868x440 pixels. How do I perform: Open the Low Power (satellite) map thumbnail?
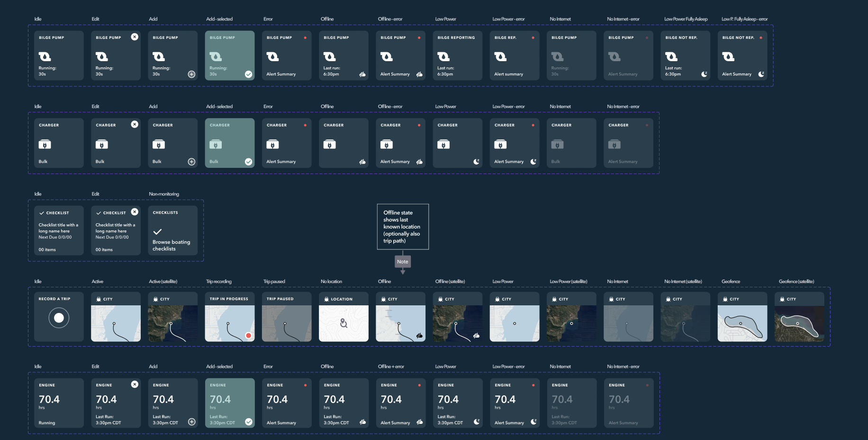point(571,323)
